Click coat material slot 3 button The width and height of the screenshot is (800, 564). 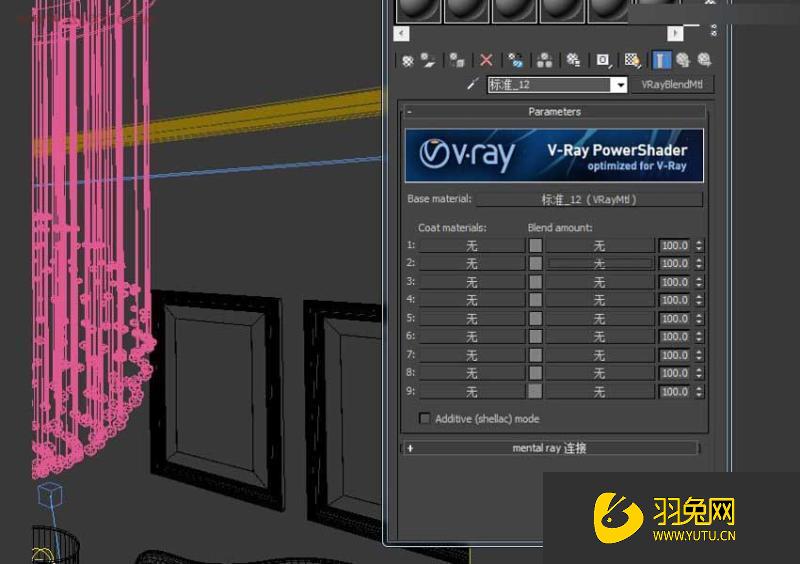(471, 282)
